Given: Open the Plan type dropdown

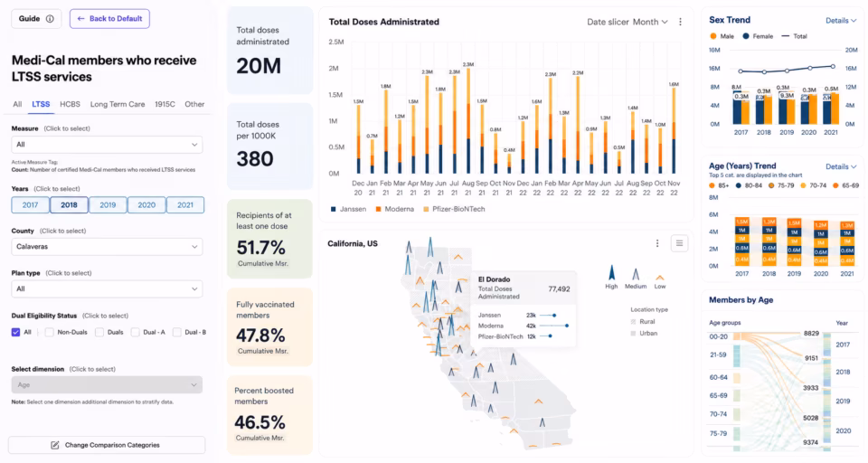Looking at the screenshot, I should tap(107, 289).
